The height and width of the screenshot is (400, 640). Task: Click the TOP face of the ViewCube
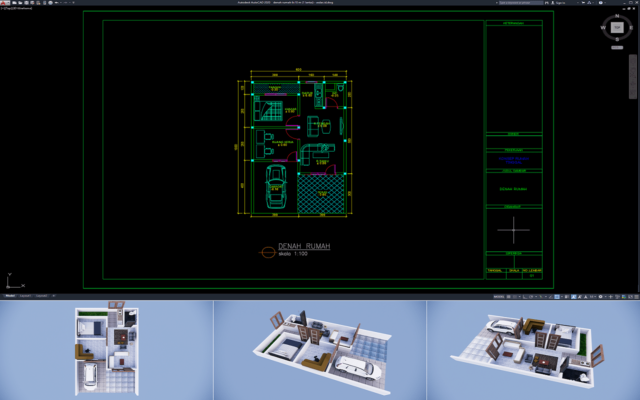pos(615,28)
